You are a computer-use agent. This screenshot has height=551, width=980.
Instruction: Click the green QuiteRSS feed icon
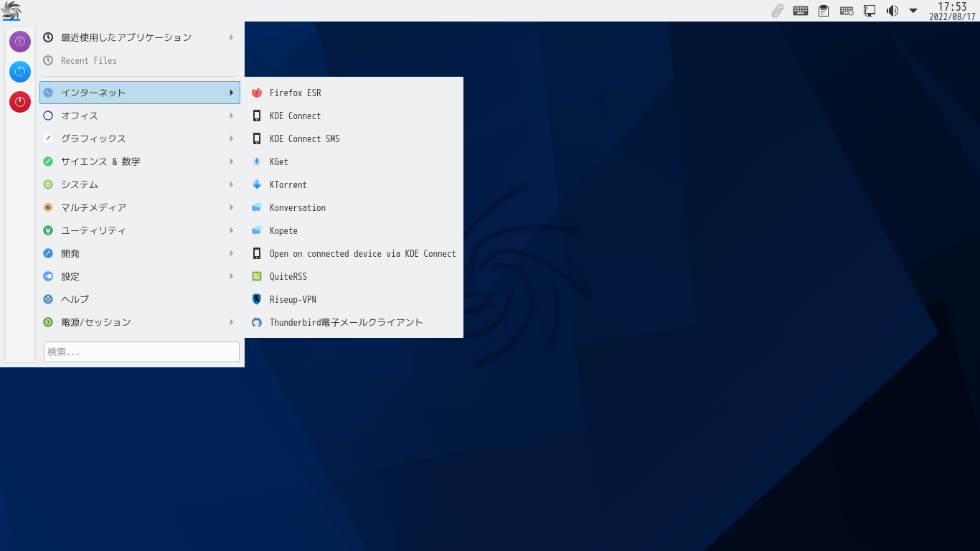(257, 276)
